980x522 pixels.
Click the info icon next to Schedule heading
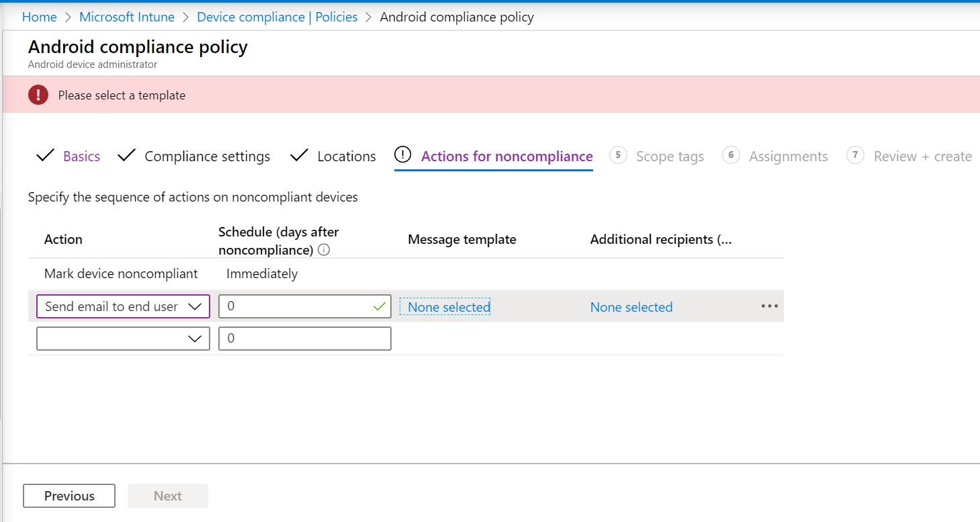pos(324,250)
